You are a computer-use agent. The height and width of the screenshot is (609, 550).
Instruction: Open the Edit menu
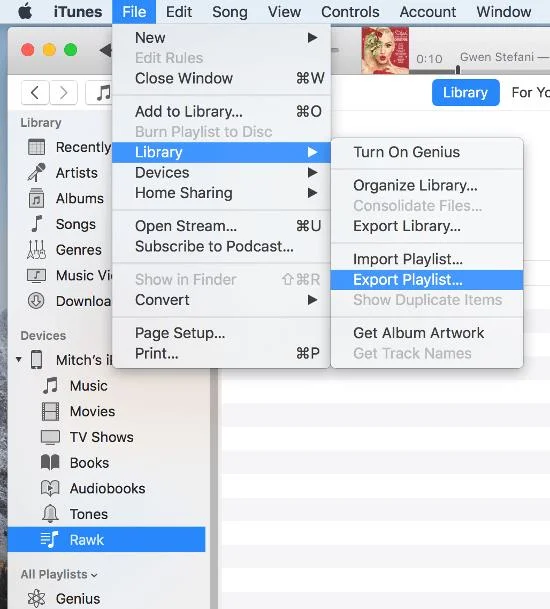click(179, 12)
